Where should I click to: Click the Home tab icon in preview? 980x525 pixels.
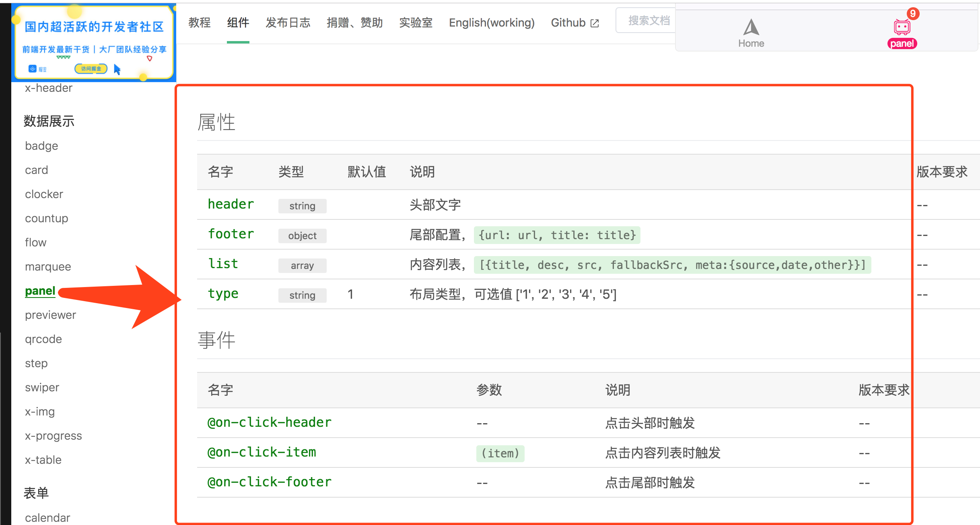[751, 28]
